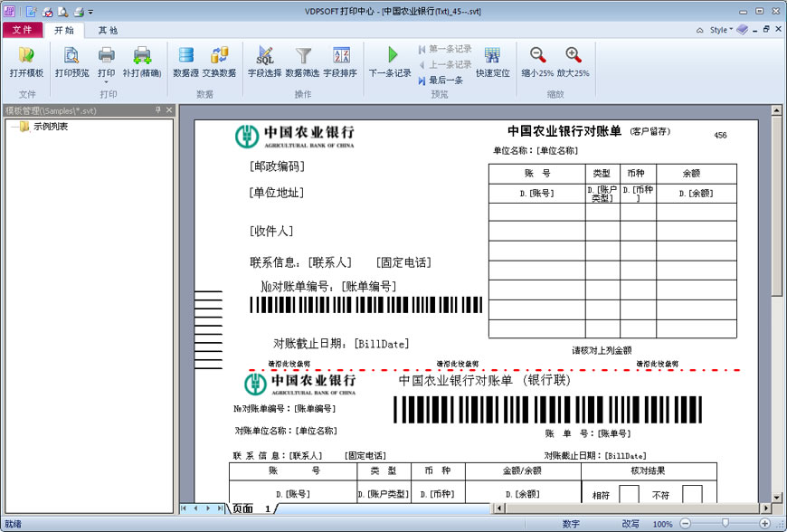Click the 打印 printer icon in ribbon
This screenshot has width=787, height=532.
click(x=107, y=55)
